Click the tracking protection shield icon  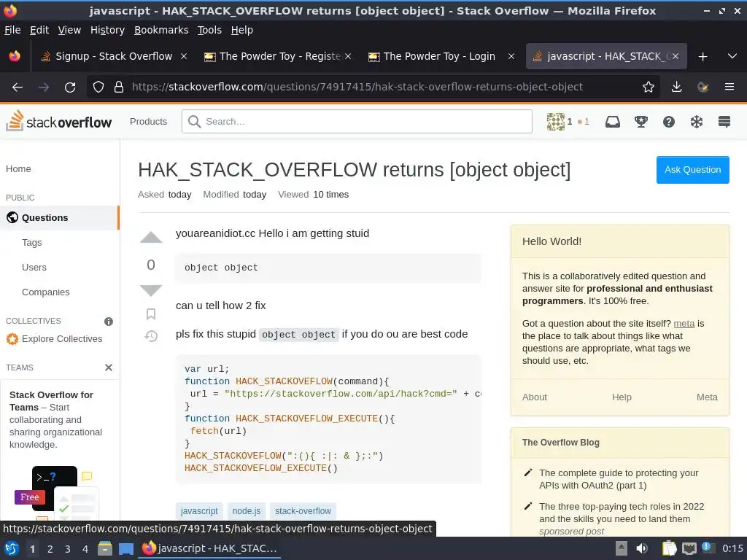click(98, 87)
